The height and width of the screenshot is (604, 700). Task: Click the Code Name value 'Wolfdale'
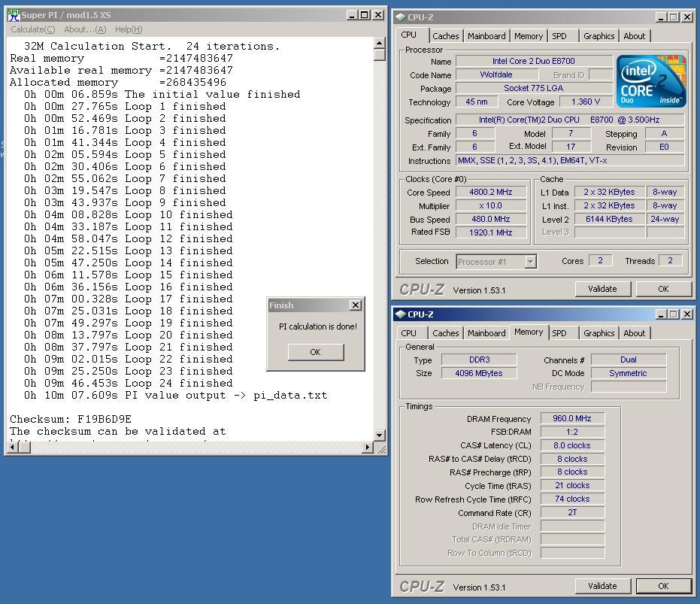point(496,74)
